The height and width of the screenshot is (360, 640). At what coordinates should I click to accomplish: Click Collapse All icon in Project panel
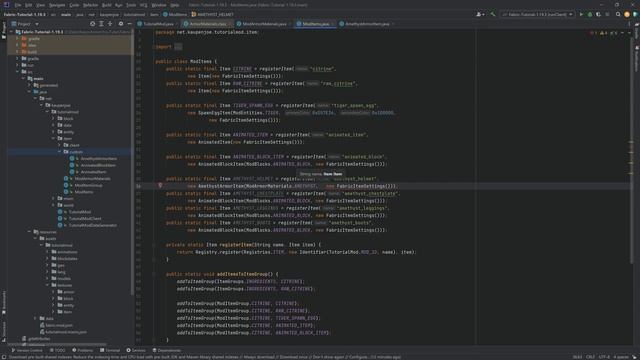(110, 24)
